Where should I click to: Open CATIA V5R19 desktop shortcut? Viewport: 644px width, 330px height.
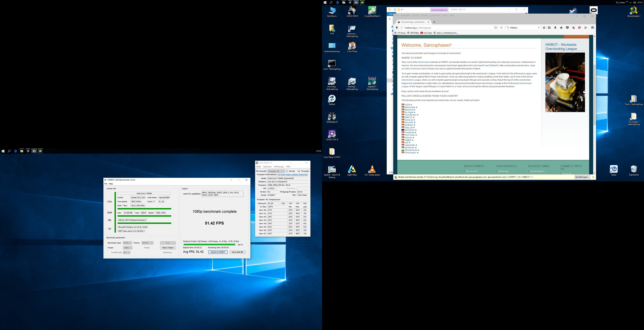(352, 12)
